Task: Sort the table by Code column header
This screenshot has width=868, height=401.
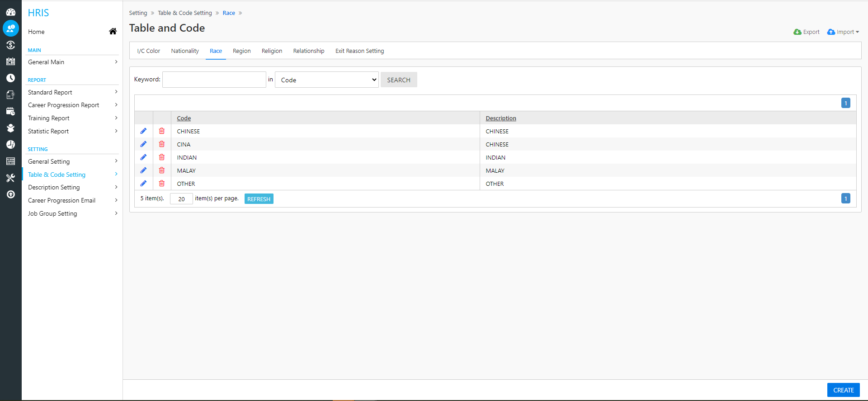Action: pyautogui.click(x=184, y=118)
